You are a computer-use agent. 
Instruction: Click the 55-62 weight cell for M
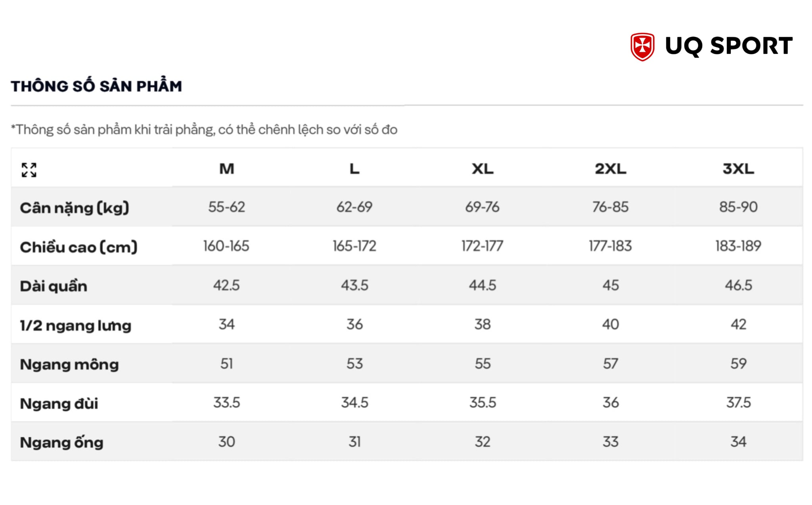(226, 207)
